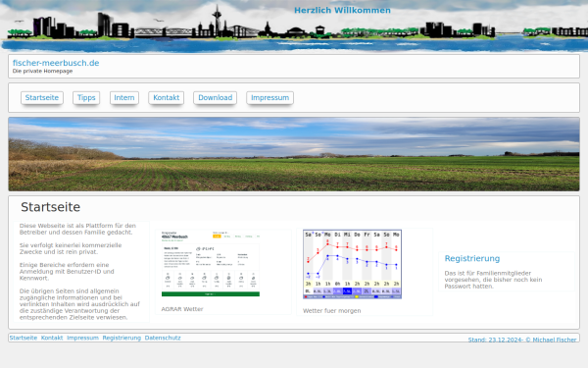The image size is (588, 368).
Task: Open the Registrierung heading link
Action: (x=472, y=258)
